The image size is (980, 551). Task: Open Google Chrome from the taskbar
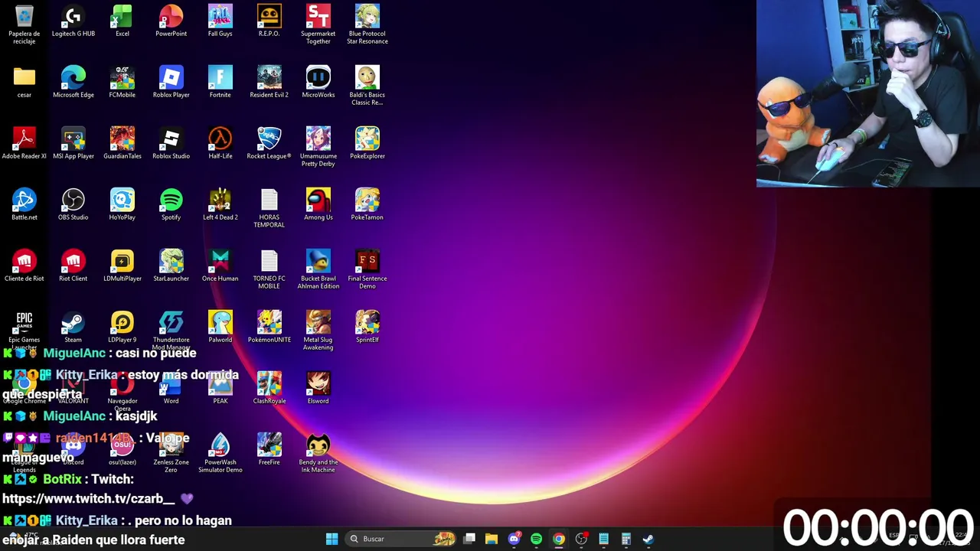pos(559,539)
